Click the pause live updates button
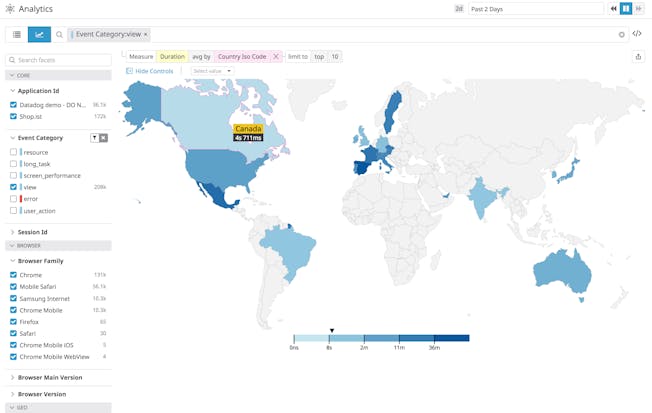This screenshot has height=413, width=652. (626, 9)
